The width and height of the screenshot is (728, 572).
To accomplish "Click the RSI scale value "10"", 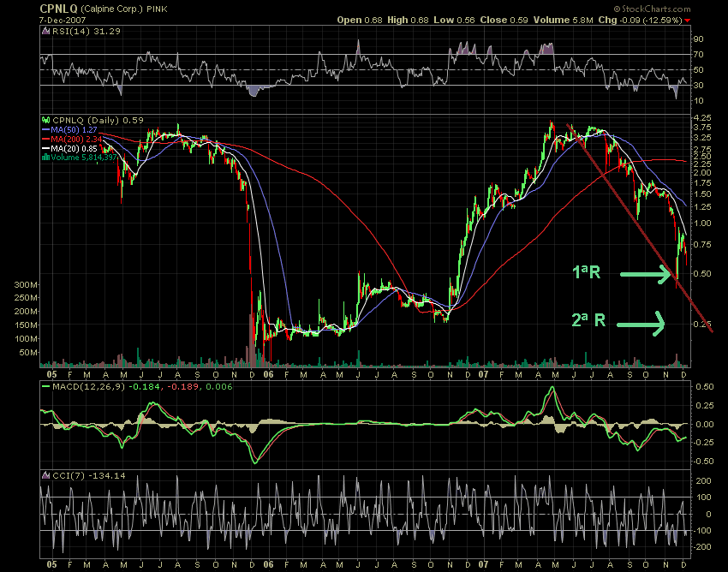I will 698,100.
